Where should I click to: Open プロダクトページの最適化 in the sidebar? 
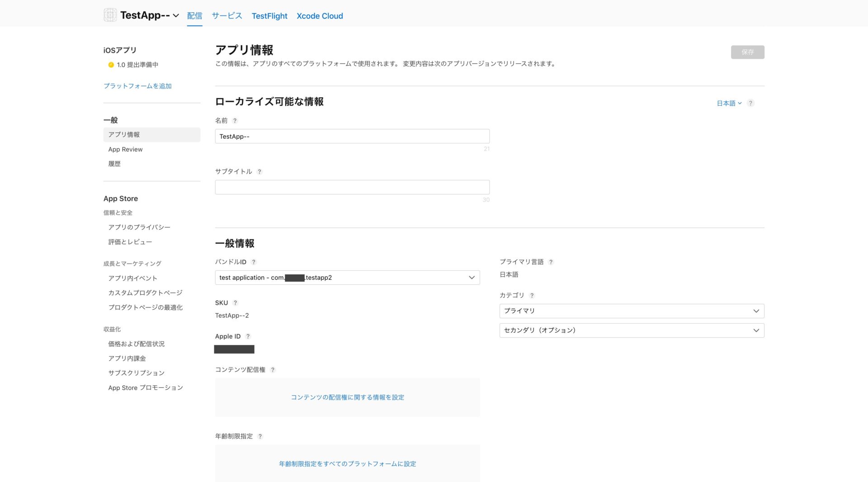pos(145,307)
